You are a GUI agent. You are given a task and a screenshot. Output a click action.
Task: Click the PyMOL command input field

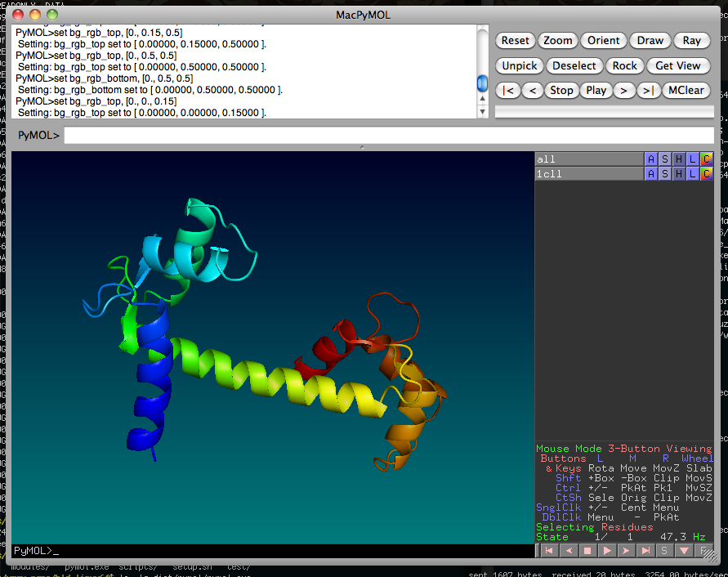click(x=388, y=135)
